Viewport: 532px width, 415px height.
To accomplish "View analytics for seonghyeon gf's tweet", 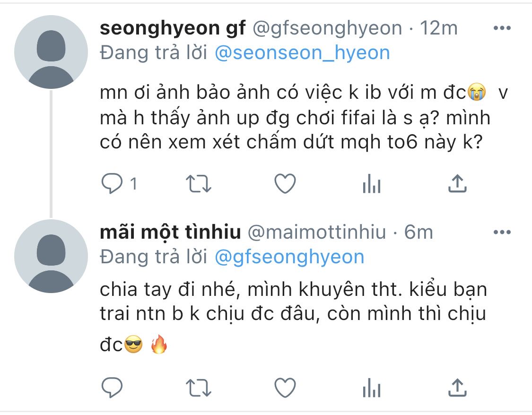I will (x=371, y=184).
